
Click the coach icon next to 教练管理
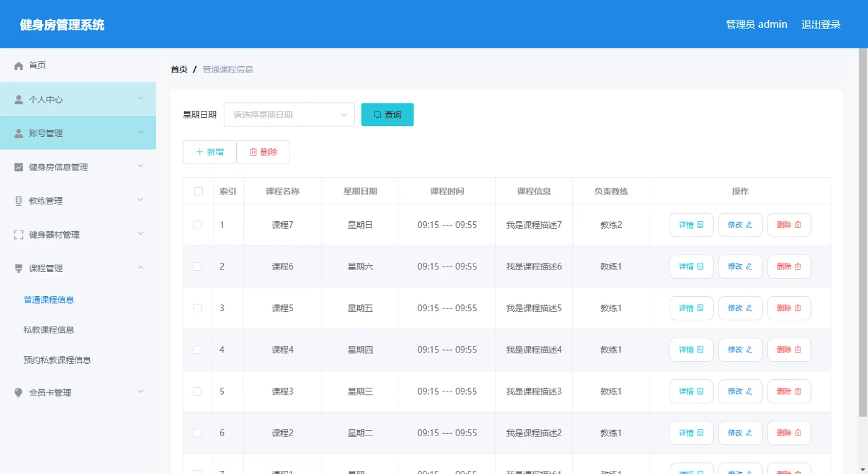19,201
